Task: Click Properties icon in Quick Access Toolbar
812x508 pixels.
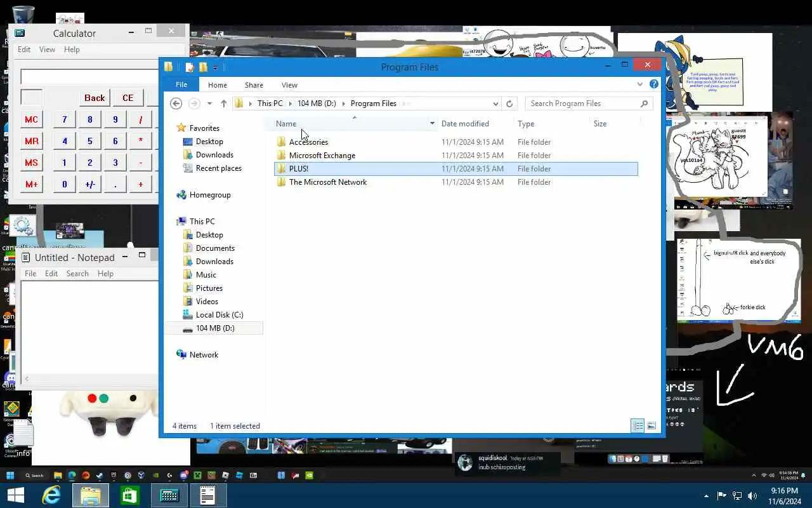Action: (189, 67)
